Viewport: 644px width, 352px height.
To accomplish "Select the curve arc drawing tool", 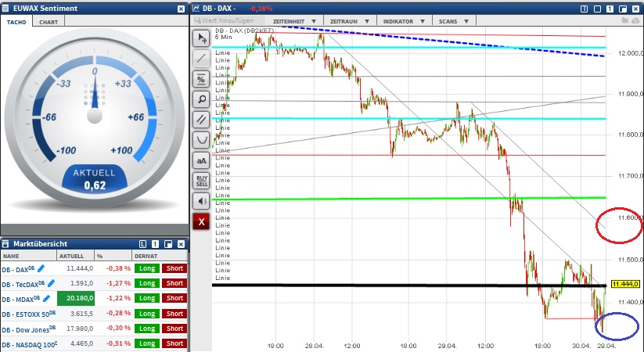I will (201, 141).
